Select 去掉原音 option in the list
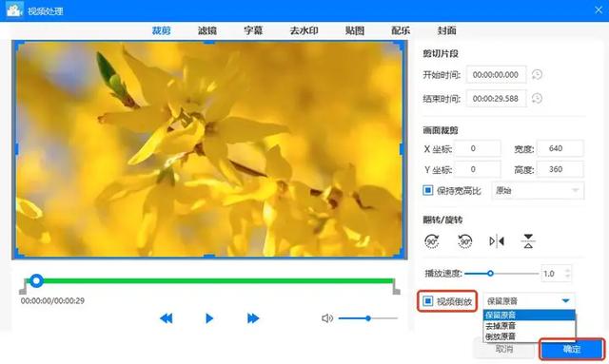The height and width of the screenshot is (364, 609). (x=529, y=326)
